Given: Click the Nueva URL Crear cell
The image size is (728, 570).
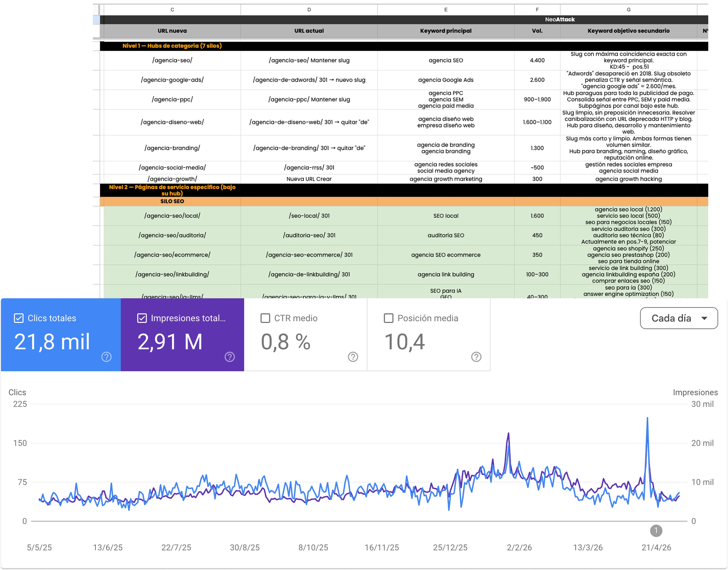Looking at the screenshot, I should 309,179.
